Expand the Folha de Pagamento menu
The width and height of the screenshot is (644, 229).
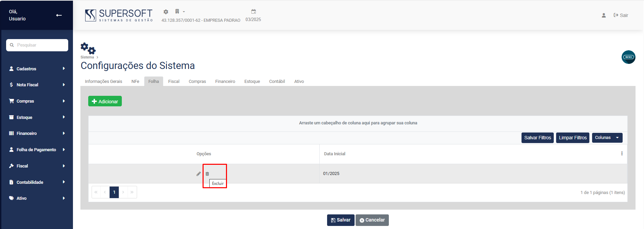click(x=37, y=150)
